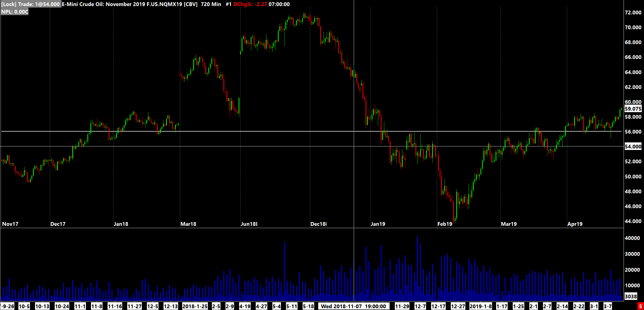The width and height of the screenshot is (644, 310).
Task: Click the 59.075 current price tag
Action: point(633,109)
